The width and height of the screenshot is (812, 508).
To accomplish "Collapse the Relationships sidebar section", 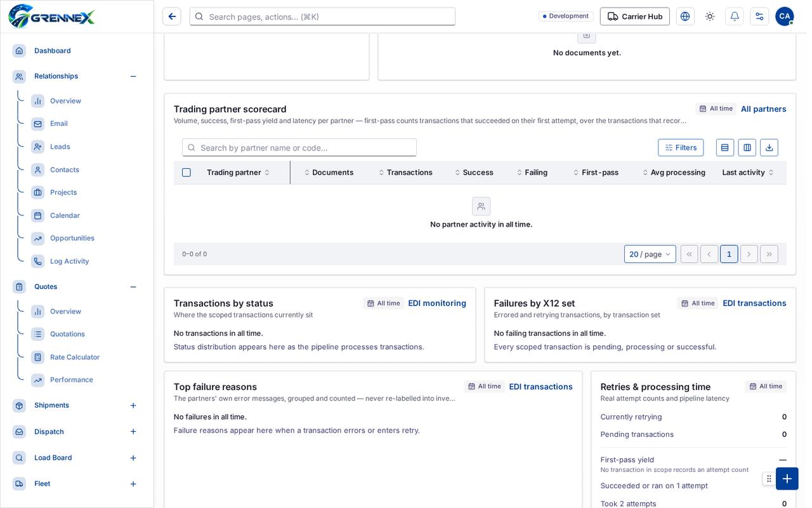I will (133, 76).
